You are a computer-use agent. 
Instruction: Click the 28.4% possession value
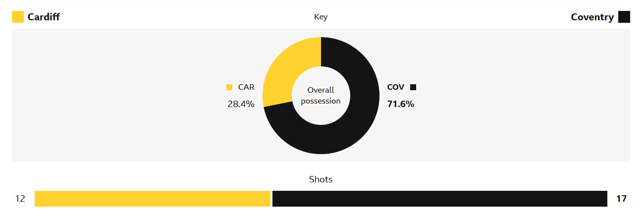pyautogui.click(x=241, y=104)
